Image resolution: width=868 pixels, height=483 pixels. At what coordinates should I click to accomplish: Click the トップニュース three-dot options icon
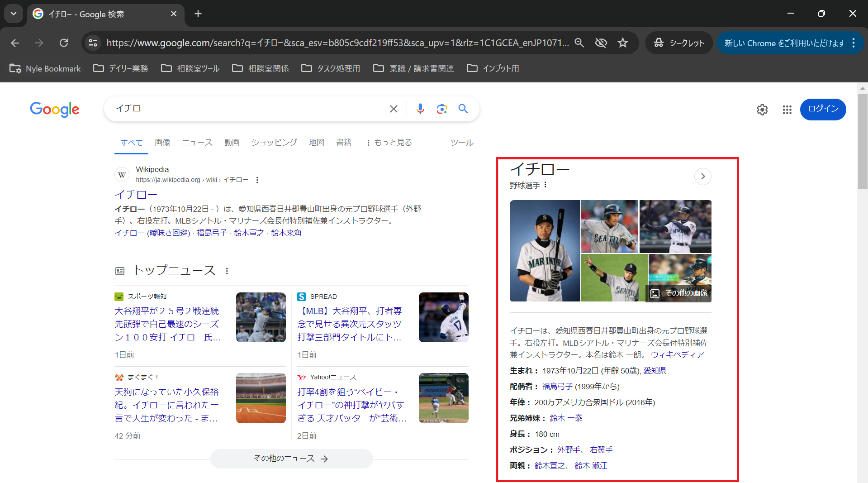pos(227,271)
